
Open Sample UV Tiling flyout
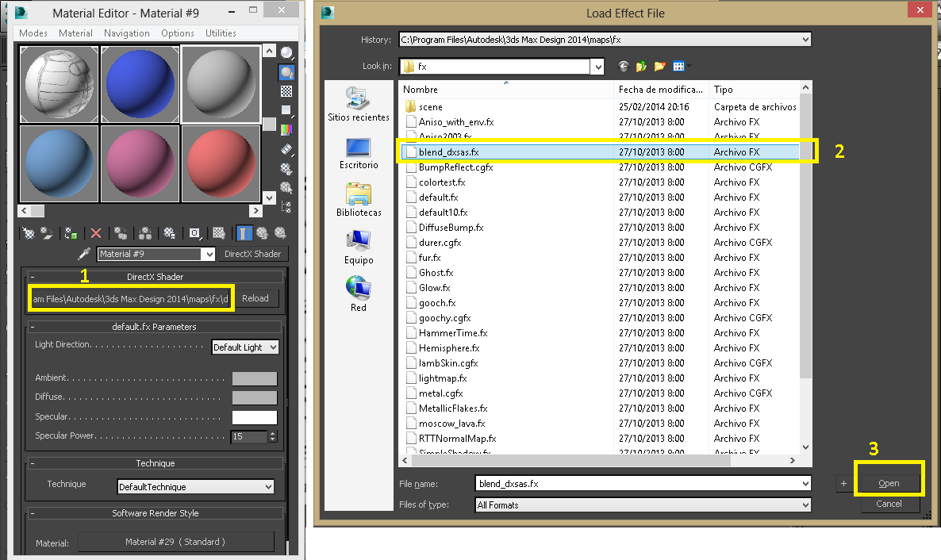click(287, 109)
